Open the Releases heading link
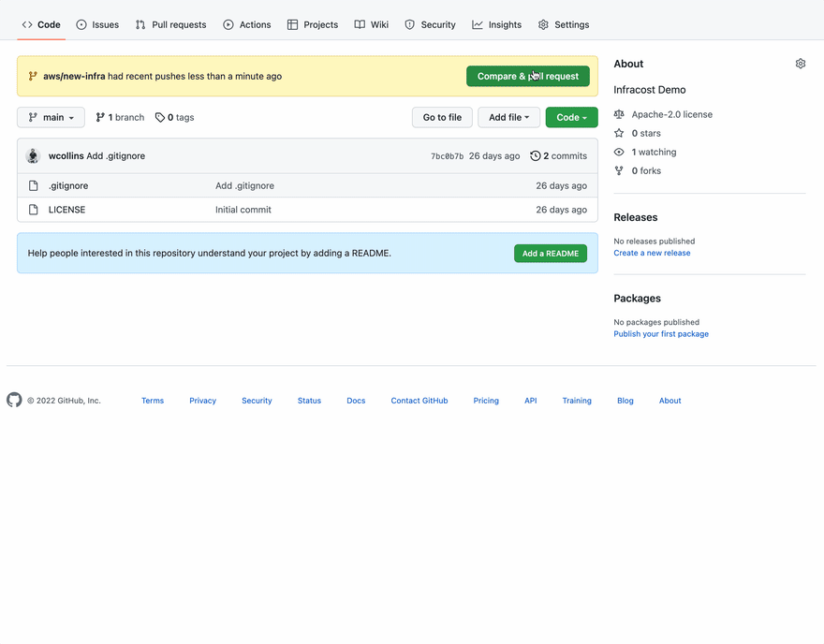The image size is (824, 644). (636, 217)
